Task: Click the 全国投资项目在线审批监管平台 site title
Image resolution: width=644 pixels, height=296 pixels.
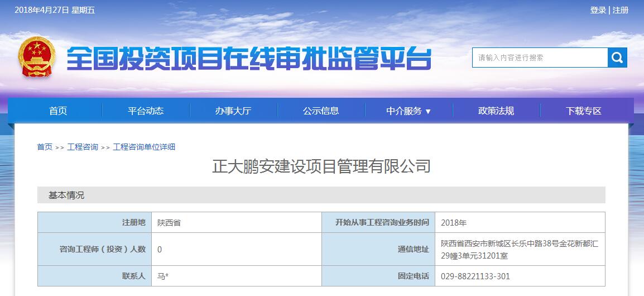Action: [249, 59]
